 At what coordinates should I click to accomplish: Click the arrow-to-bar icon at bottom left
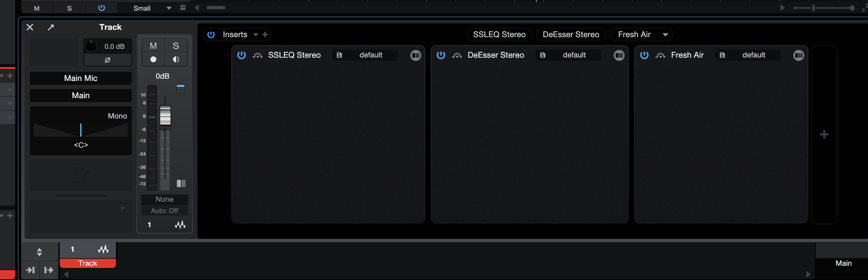pyautogui.click(x=30, y=270)
